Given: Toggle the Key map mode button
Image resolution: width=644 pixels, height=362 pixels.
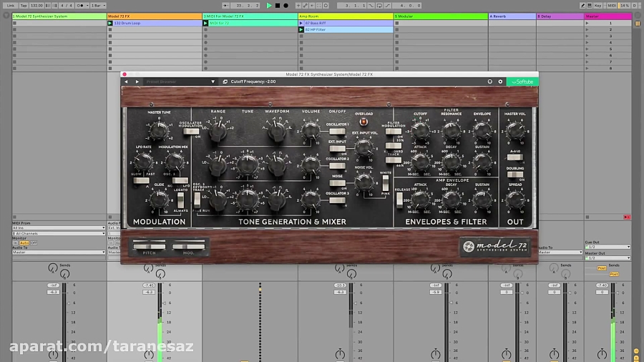Looking at the screenshot, I should click(598, 6).
